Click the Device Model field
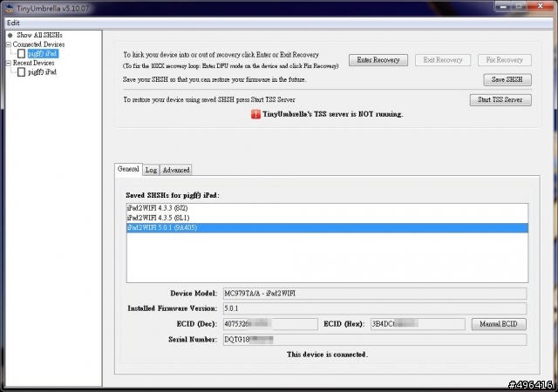Screen dimensions: 558x392 375,294
